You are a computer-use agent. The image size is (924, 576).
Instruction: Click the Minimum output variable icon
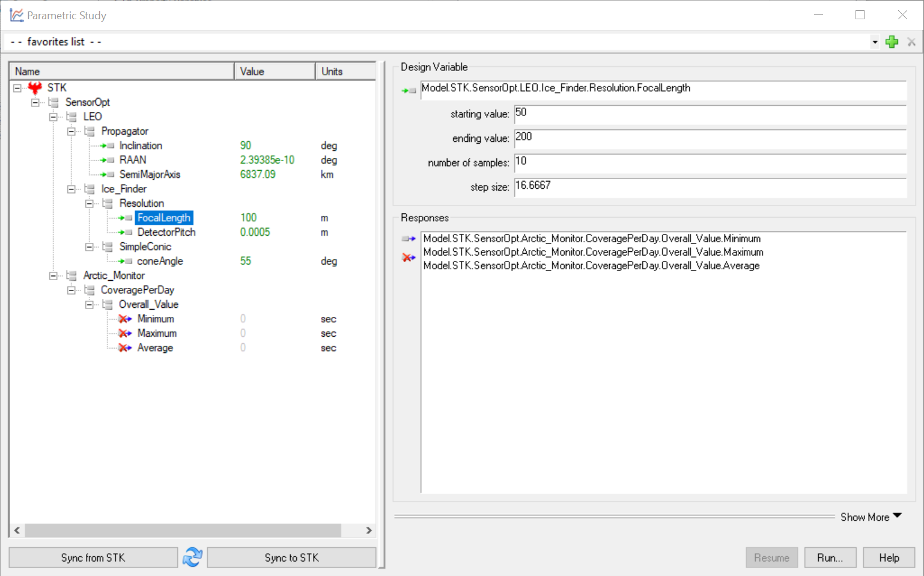coord(125,319)
